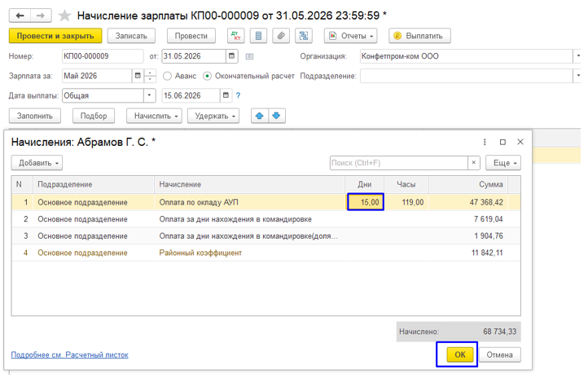Open the Дата выплаты Общая dropdown
This screenshot has width=588, height=383.
150,95
